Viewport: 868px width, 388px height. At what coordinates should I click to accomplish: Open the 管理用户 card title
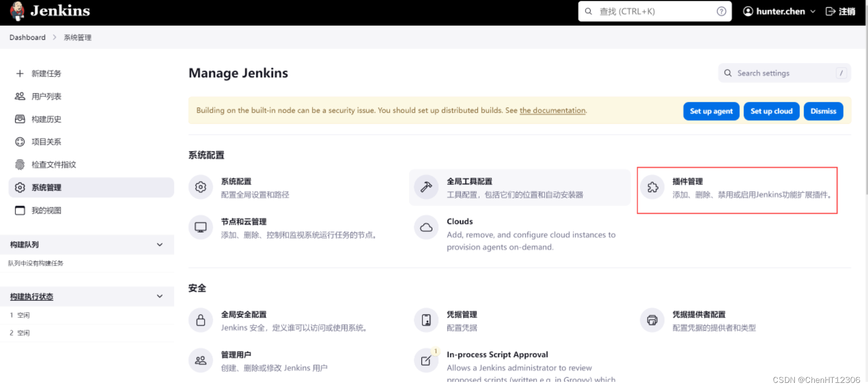236,355
